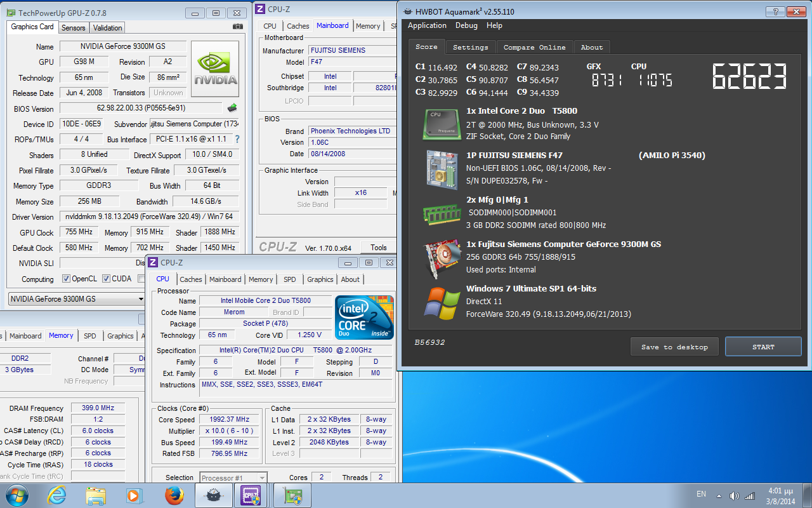The width and height of the screenshot is (812, 508).
Task: Switch to CPU-Z taskbar button
Action: point(252,495)
